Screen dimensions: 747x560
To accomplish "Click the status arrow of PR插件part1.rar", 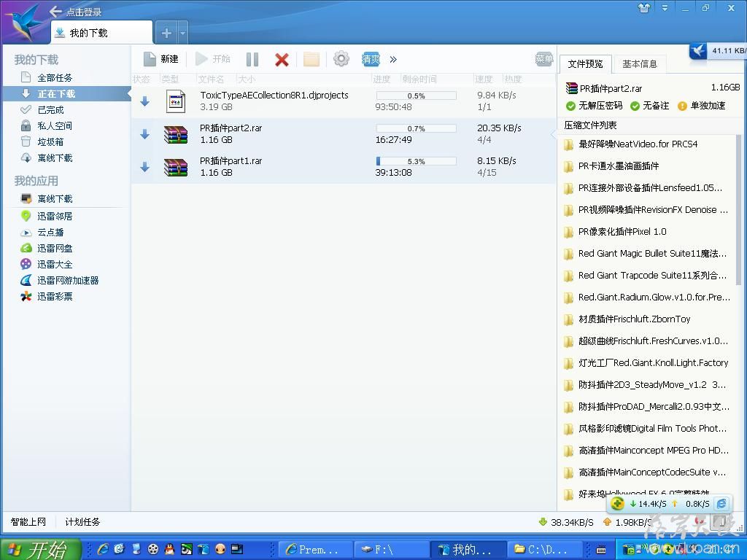I will (145, 167).
